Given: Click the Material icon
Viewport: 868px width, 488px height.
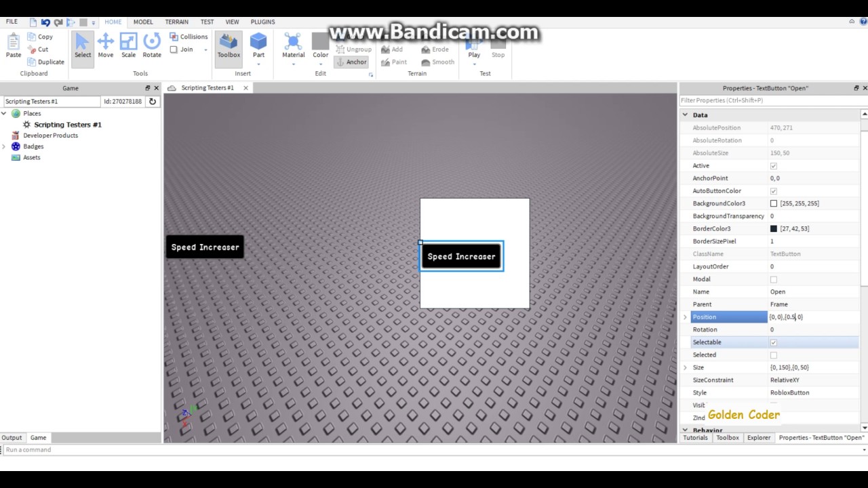Looking at the screenshot, I should 294,41.
